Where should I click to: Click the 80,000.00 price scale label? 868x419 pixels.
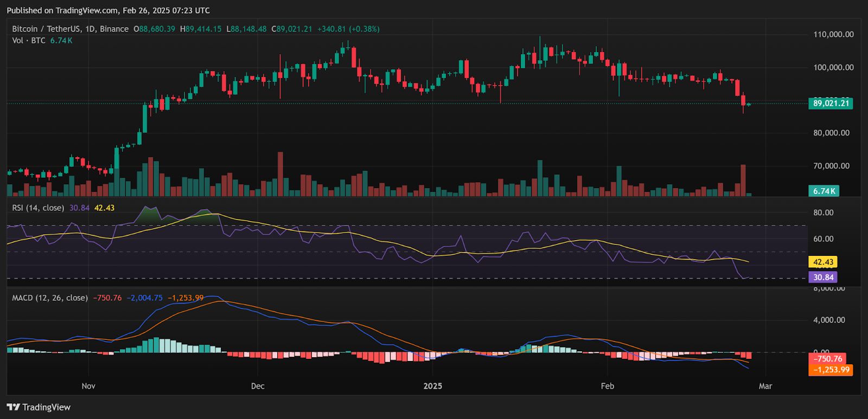[831, 133]
